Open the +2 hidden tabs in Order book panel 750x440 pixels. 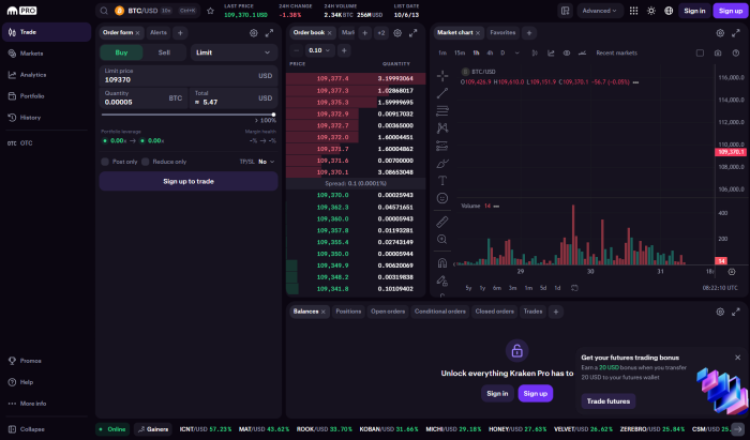pyautogui.click(x=381, y=33)
